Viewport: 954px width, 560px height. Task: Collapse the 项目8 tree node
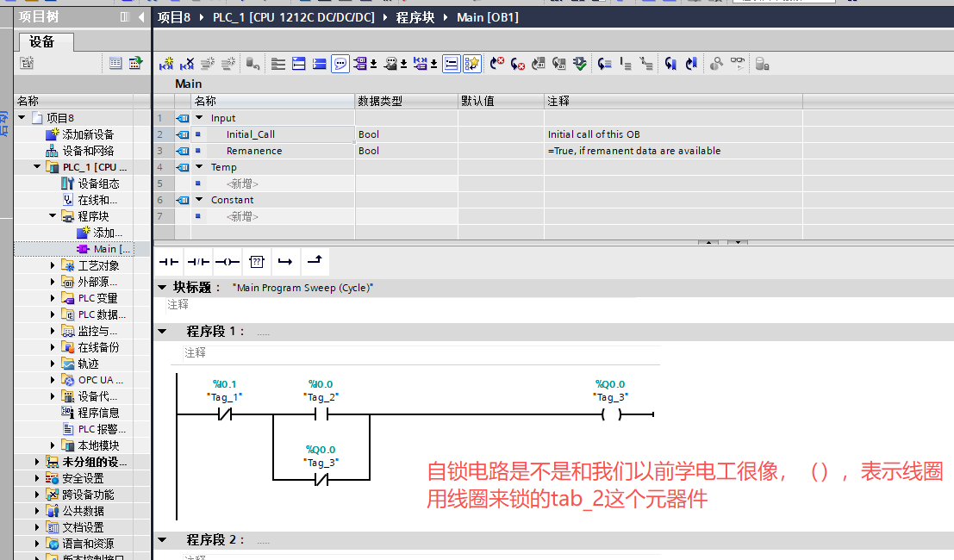click(22, 117)
